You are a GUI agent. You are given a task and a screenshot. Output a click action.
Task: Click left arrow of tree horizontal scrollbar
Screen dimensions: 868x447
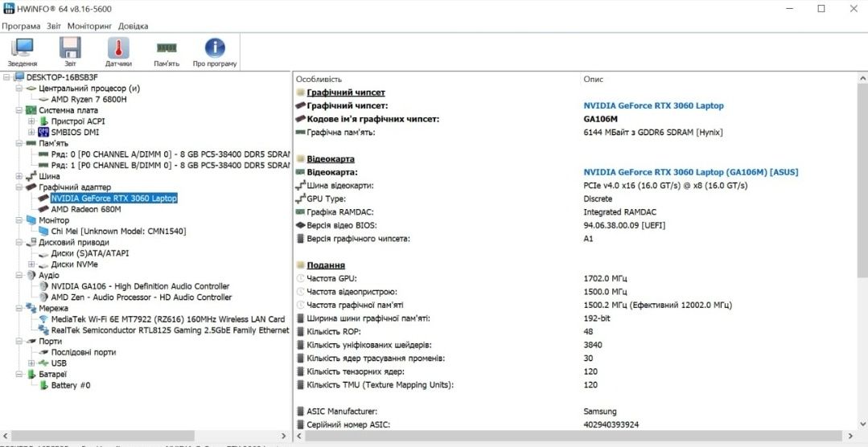5,436
